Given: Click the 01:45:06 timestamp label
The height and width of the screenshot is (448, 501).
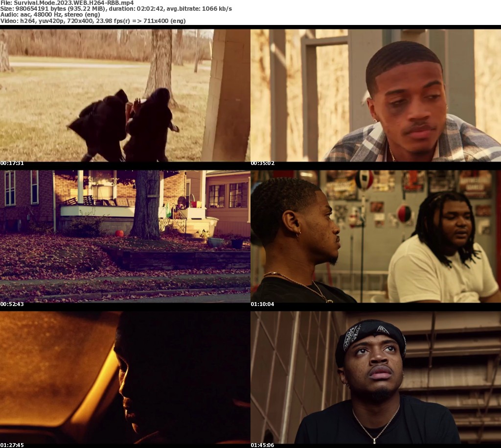Looking at the screenshot, I should point(262,445).
